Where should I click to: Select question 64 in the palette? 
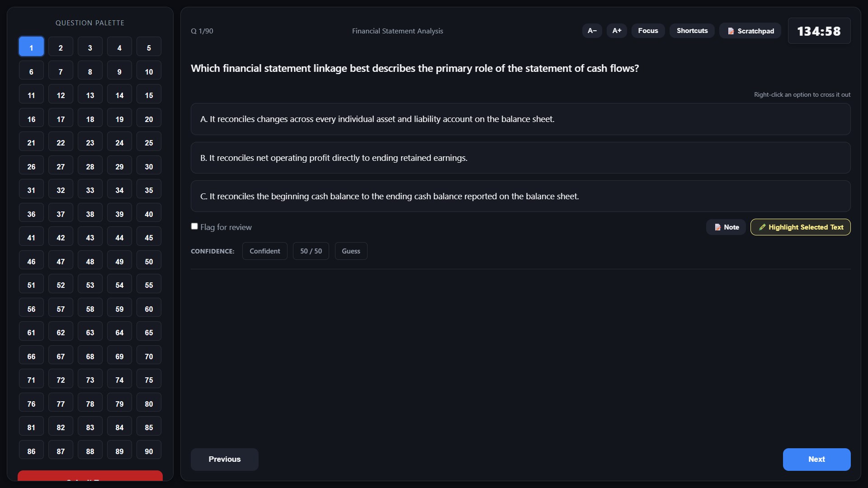119,332
